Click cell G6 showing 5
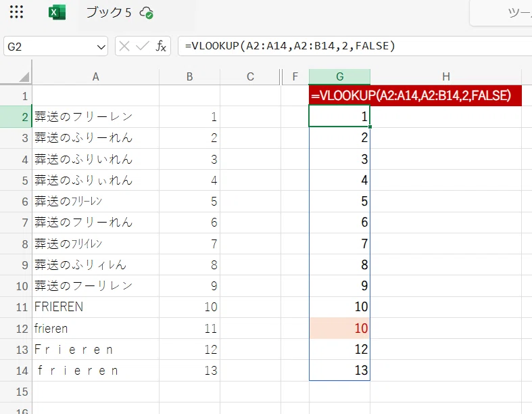This screenshot has height=414, width=532. click(x=339, y=202)
